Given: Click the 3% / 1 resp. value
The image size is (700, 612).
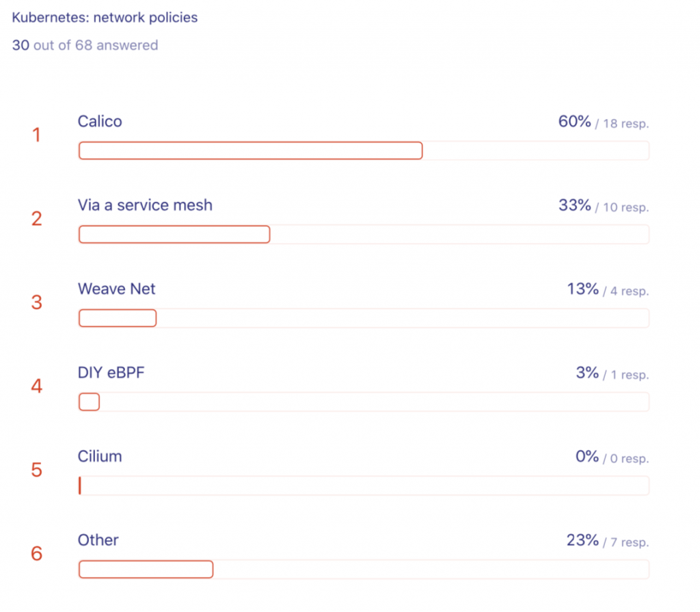Looking at the screenshot, I should click(x=612, y=373).
